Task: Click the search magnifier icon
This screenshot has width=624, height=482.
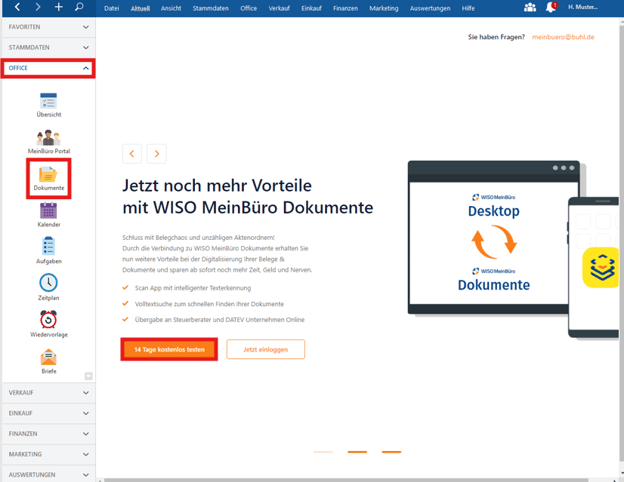Action: [x=79, y=8]
